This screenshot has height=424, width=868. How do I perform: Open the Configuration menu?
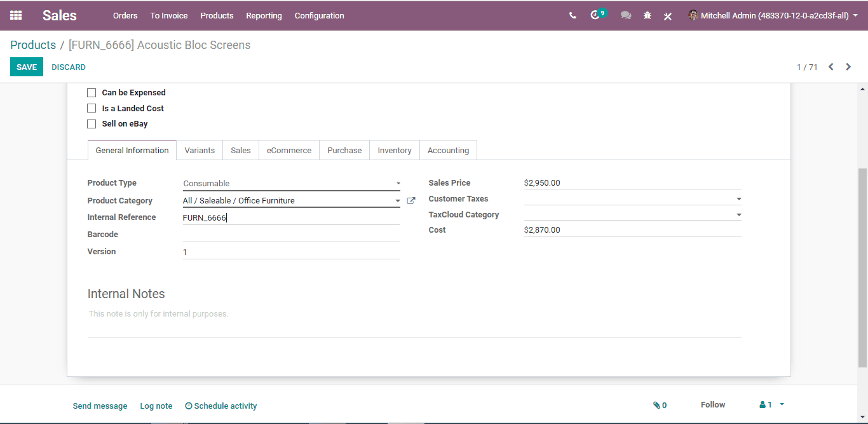tap(319, 15)
